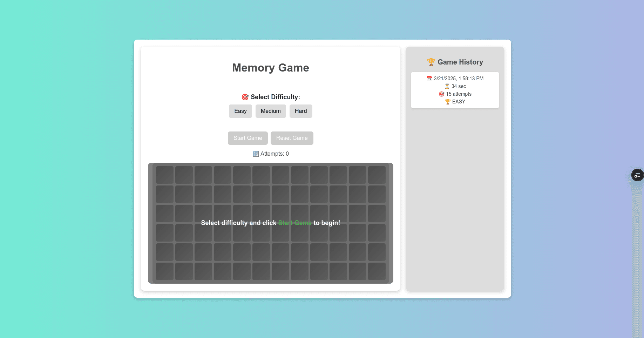Select the Medium difficulty option

click(270, 111)
